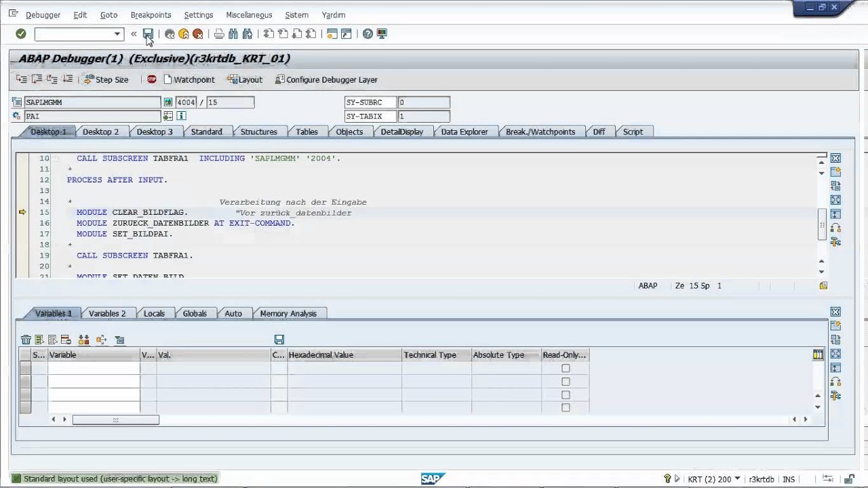Click the Hexadecimal Value column header
This screenshot has width=868, height=488.
344,354
